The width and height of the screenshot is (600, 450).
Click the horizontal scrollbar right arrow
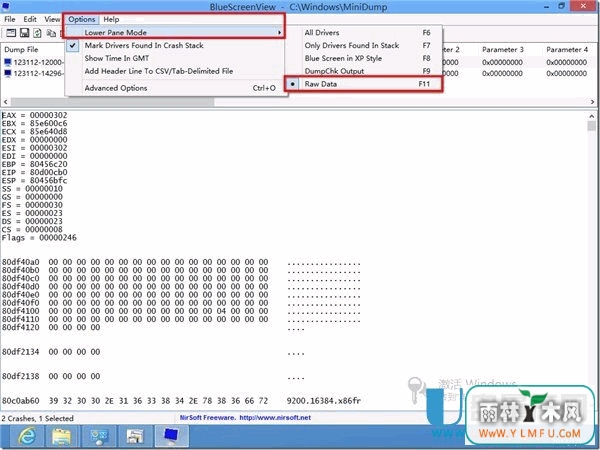tap(592, 102)
